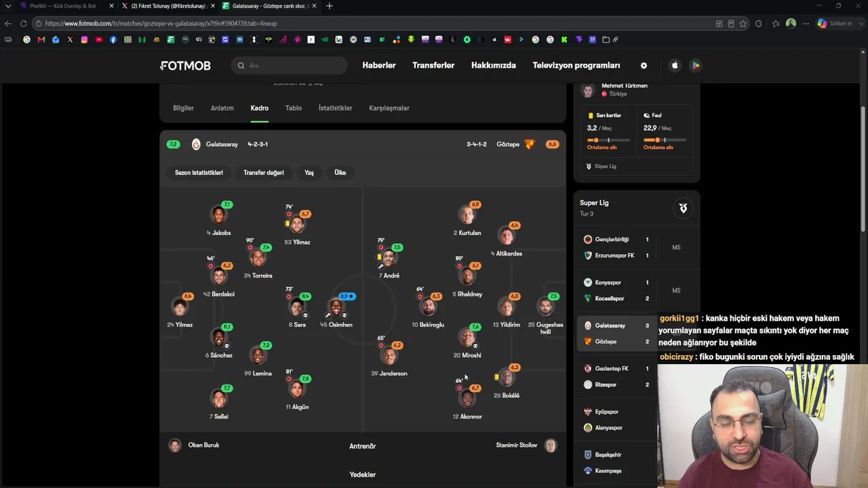Viewport: 868px width, 488px height.
Task: Click the browser address bar URL
Action: [x=161, y=23]
